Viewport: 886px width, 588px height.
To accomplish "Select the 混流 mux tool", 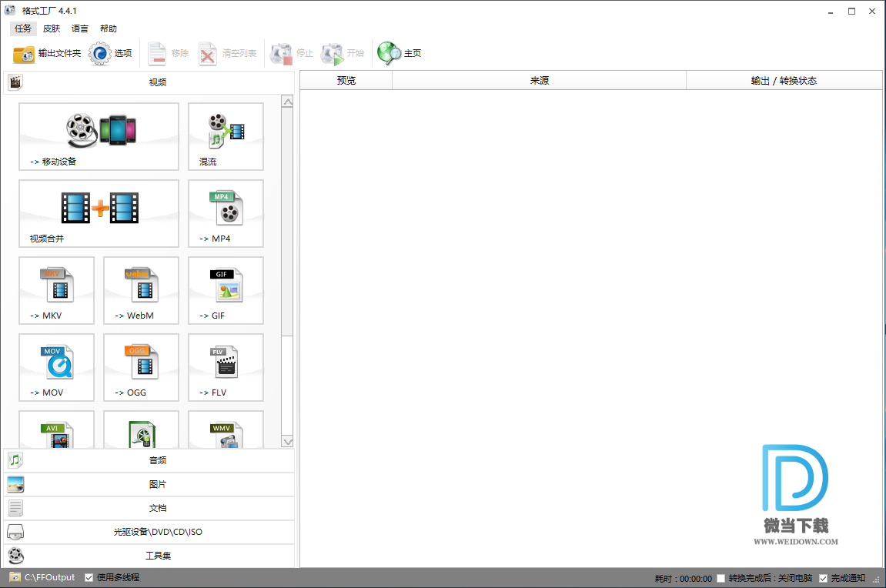I will click(x=226, y=136).
